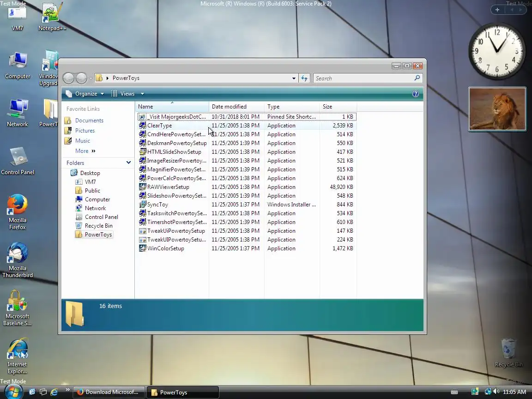Click the analog clock gadget
Screen dimensions: 532x399
(x=497, y=51)
